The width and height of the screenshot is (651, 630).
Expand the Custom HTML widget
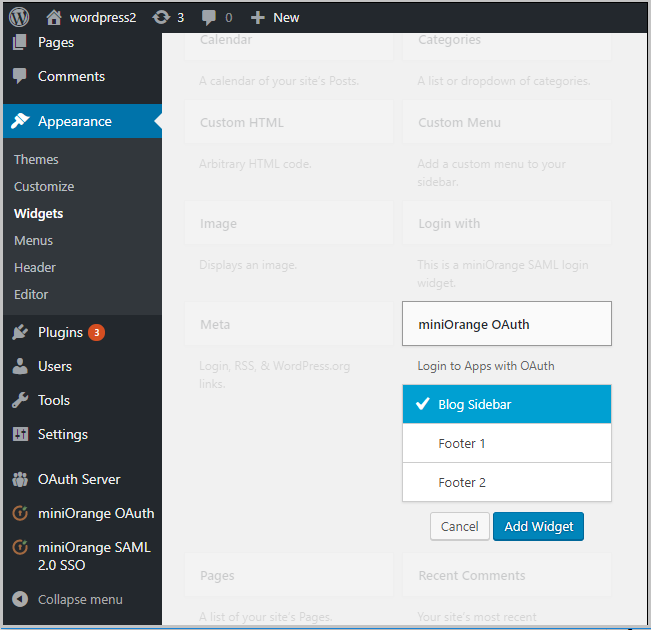pyautogui.click(x=289, y=122)
